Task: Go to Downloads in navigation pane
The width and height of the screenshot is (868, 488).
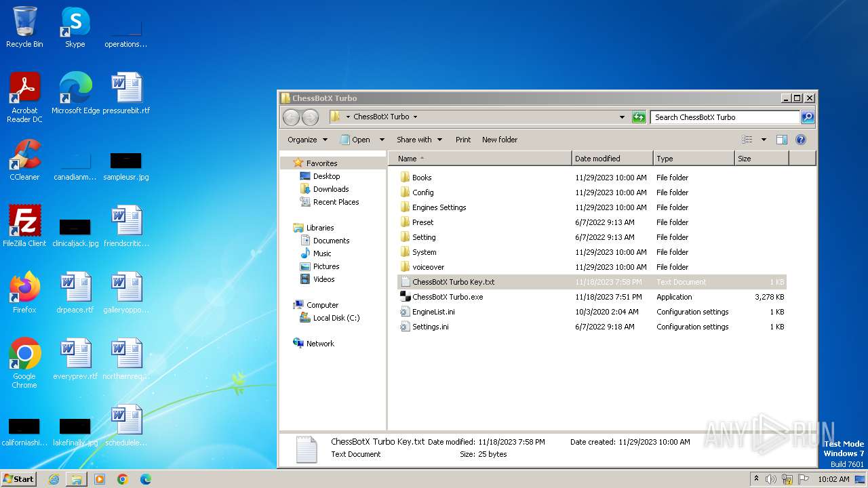Action: click(331, 189)
